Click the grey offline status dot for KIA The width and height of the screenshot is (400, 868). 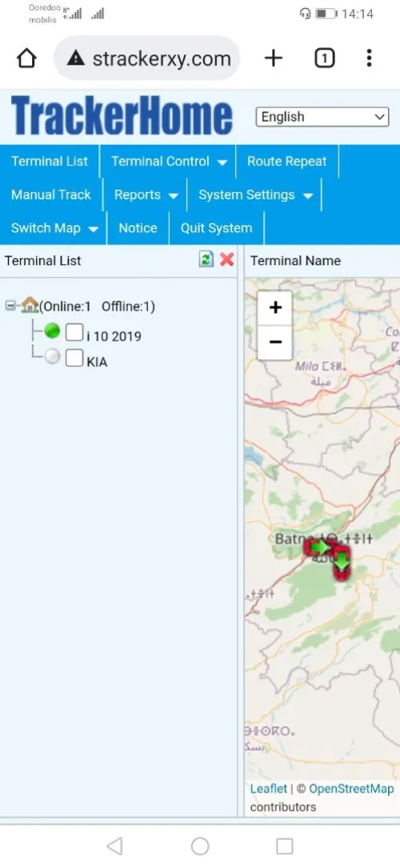pos(52,357)
